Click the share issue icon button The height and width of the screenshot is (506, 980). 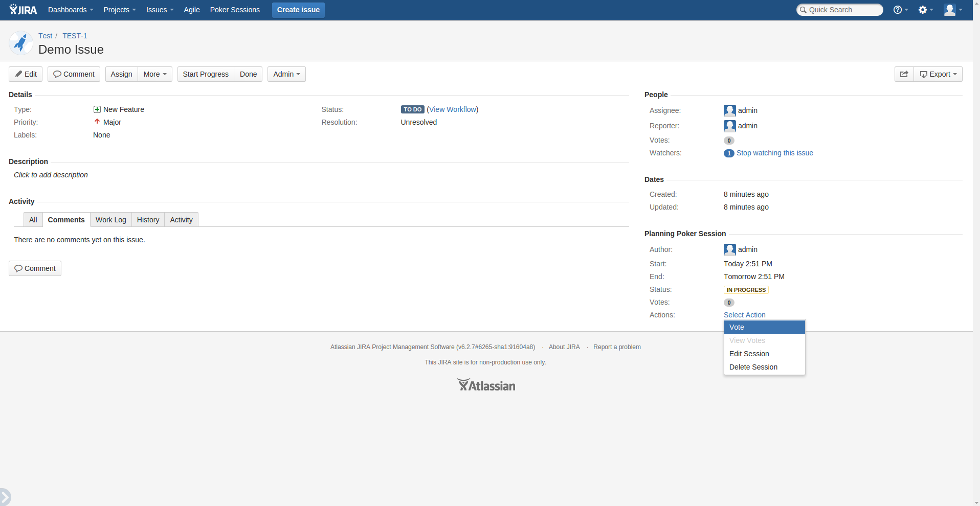[x=904, y=74]
